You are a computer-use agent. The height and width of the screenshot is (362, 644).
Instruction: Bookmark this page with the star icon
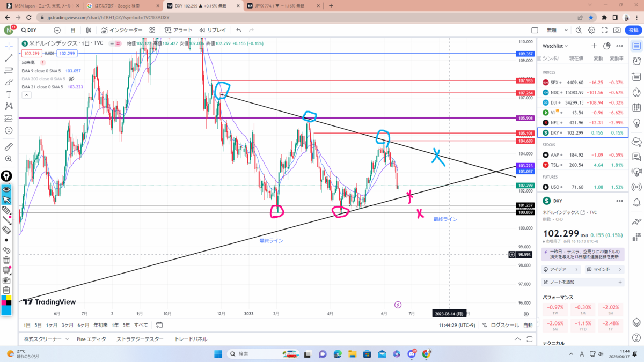pyautogui.click(x=591, y=17)
